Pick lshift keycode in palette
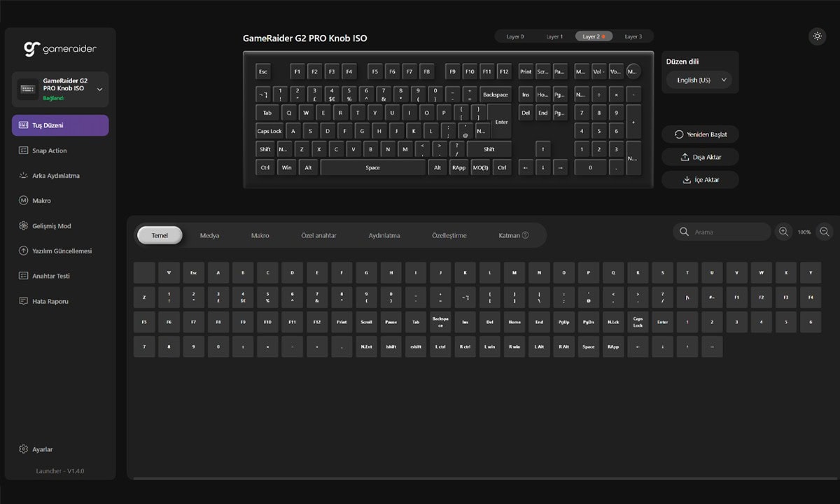 (x=391, y=346)
